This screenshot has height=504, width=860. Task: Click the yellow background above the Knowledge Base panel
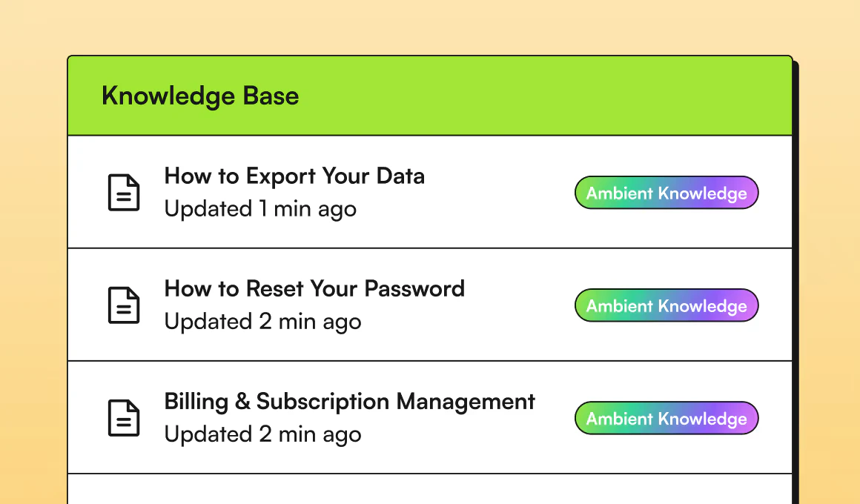[x=430, y=27]
